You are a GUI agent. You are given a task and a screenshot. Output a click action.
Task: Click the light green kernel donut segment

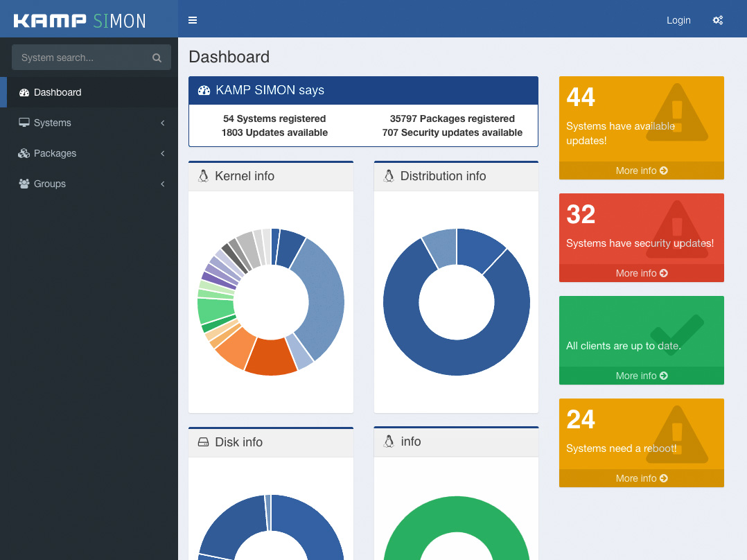coord(214,310)
